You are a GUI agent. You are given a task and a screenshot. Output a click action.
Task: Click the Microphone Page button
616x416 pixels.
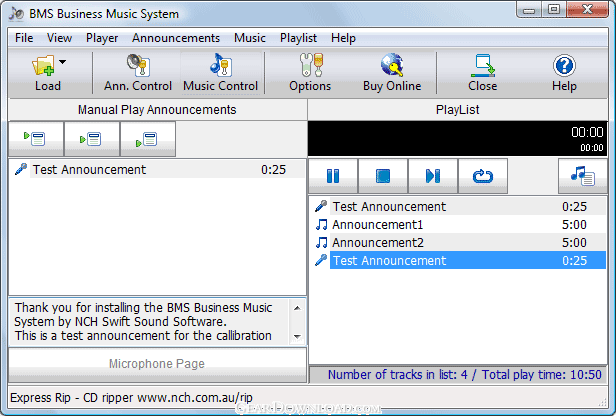tap(157, 364)
